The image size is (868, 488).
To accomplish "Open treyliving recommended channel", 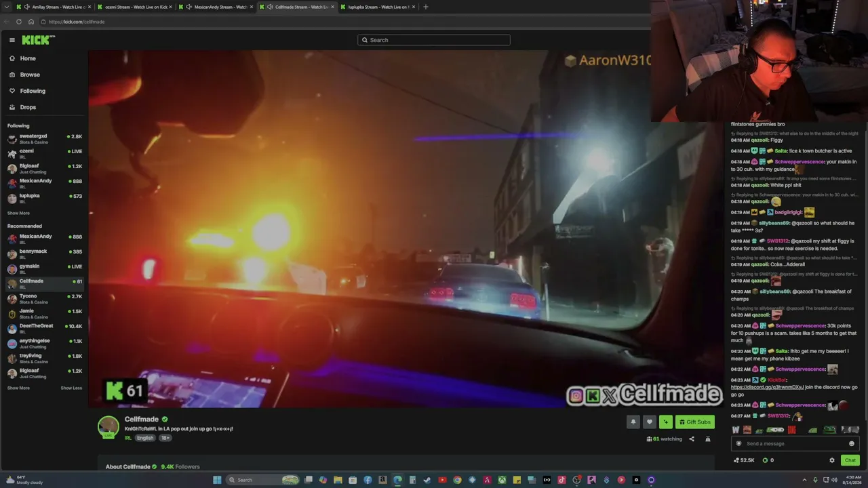I will [44, 359].
